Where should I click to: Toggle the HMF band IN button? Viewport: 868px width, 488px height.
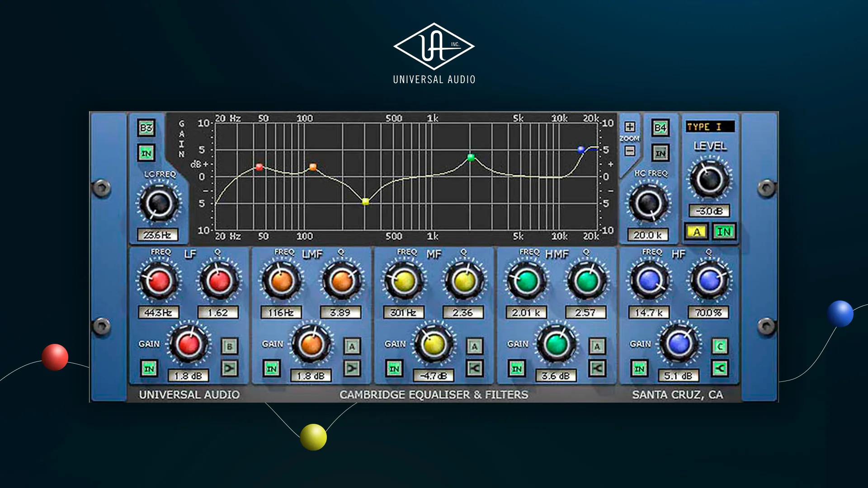click(x=516, y=368)
